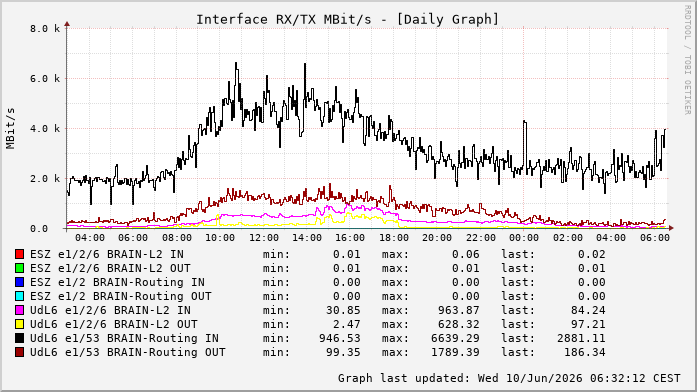Viewport: 697px width, 392px height.
Task: Click the 8.0 k y-axis label
Action: [x=45, y=29]
